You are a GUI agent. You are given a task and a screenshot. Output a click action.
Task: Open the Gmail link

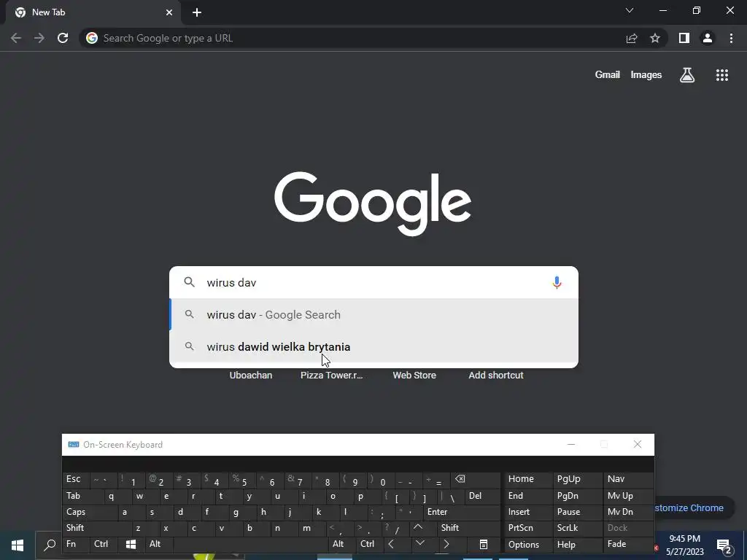[608, 75]
